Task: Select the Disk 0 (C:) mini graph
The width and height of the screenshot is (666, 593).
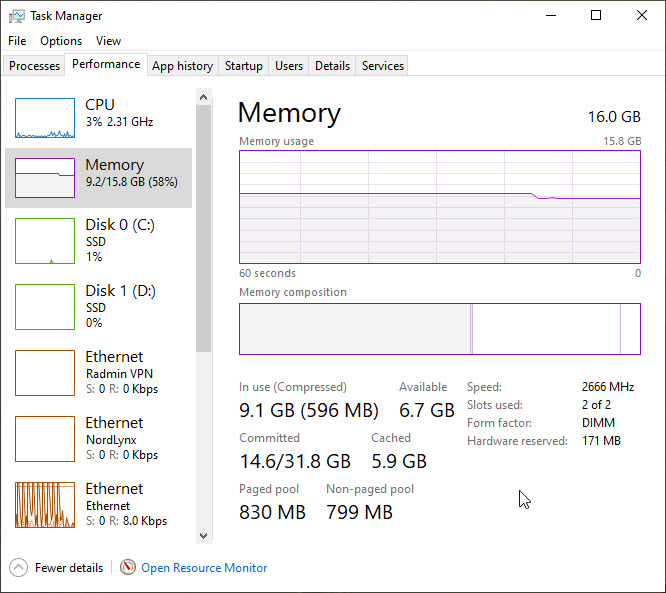Action: pyautogui.click(x=45, y=241)
